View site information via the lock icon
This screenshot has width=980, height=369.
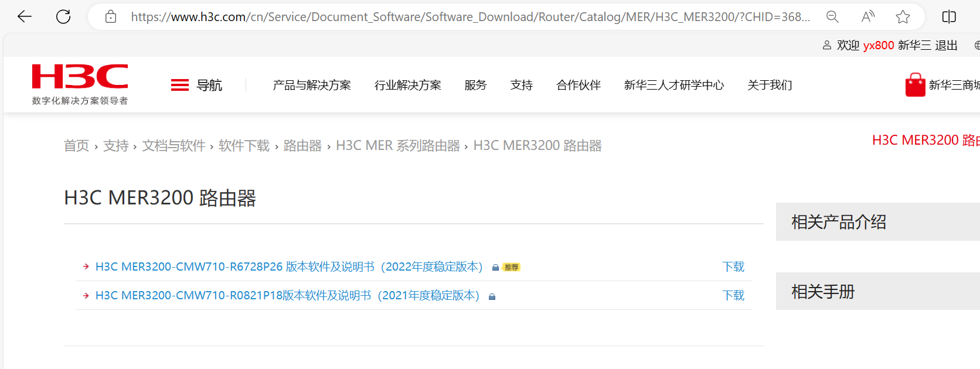click(x=111, y=16)
